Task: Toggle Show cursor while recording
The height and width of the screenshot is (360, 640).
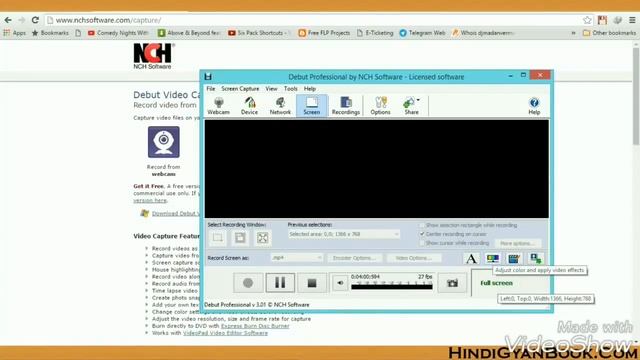Action: tap(422, 243)
